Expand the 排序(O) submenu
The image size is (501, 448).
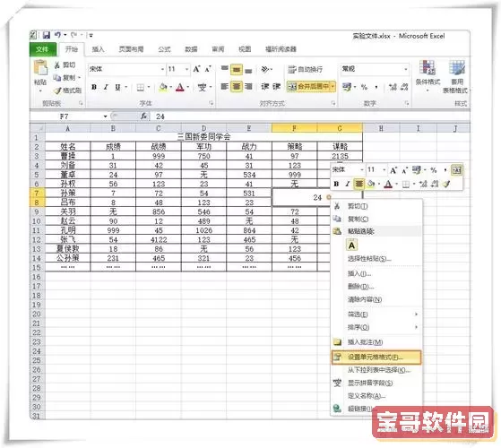(x=376, y=327)
